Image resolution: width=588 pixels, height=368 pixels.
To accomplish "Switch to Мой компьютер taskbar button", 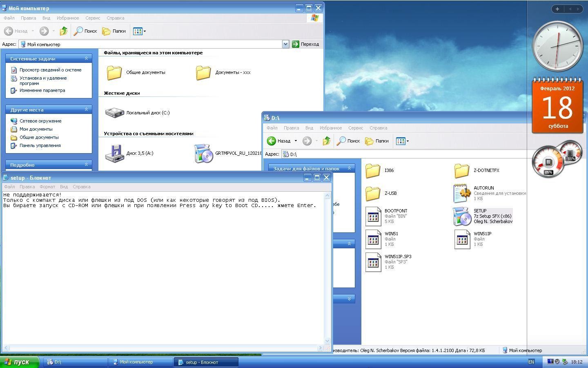I will pos(141,362).
